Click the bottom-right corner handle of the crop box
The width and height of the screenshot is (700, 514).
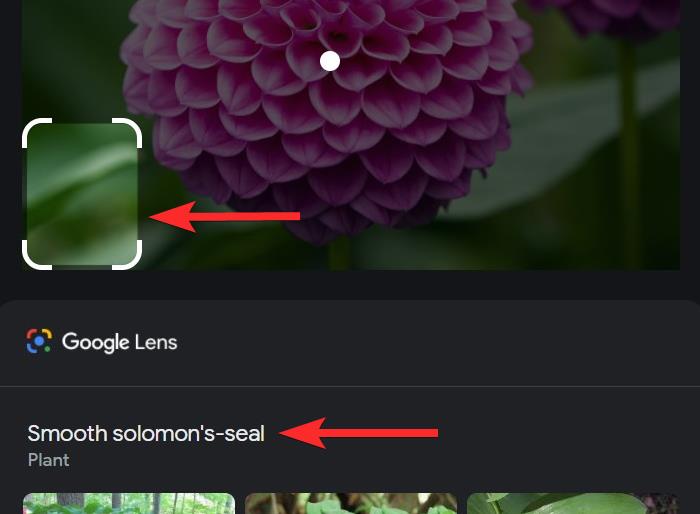point(127,255)
